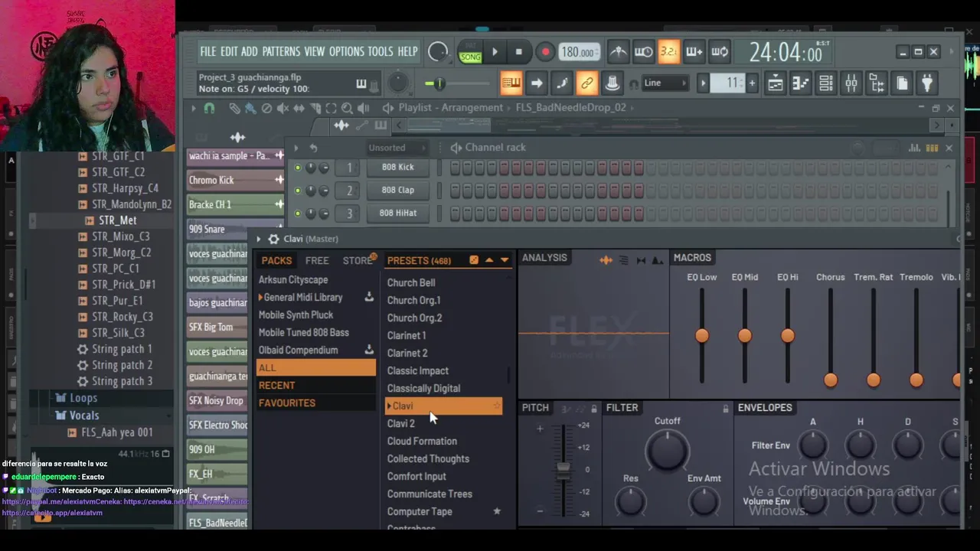The height and width of the screenshot is (551, 980).
Task: Toggle overdub icon in transport
Action: [x=694, y=52]
